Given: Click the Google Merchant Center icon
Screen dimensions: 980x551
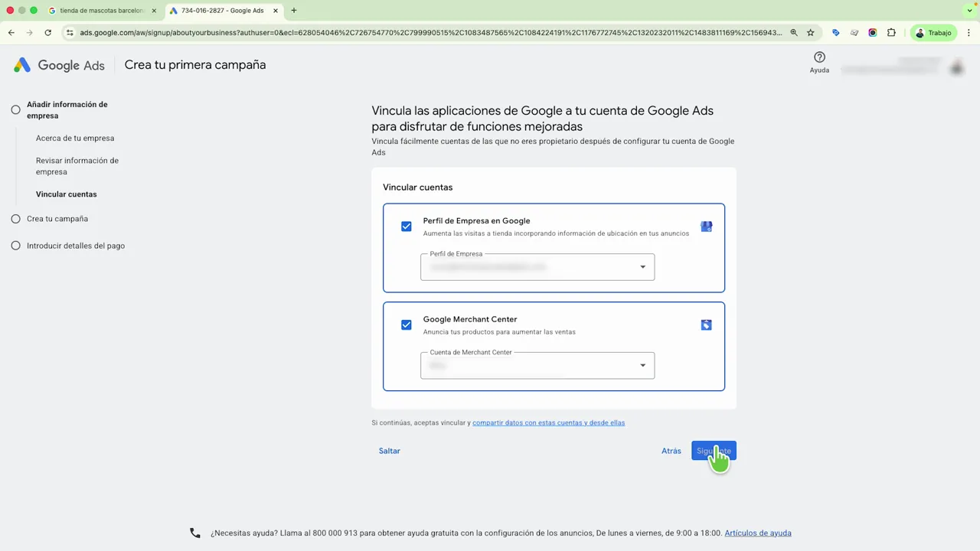Looking at the screenshot, I should coord(706,324).
